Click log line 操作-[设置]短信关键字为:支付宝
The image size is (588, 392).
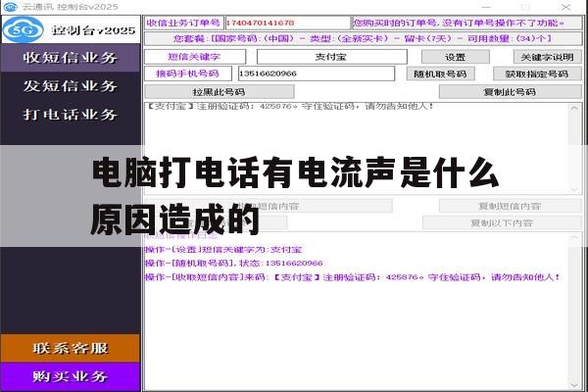pyautogui.click(x=223, y=250)
